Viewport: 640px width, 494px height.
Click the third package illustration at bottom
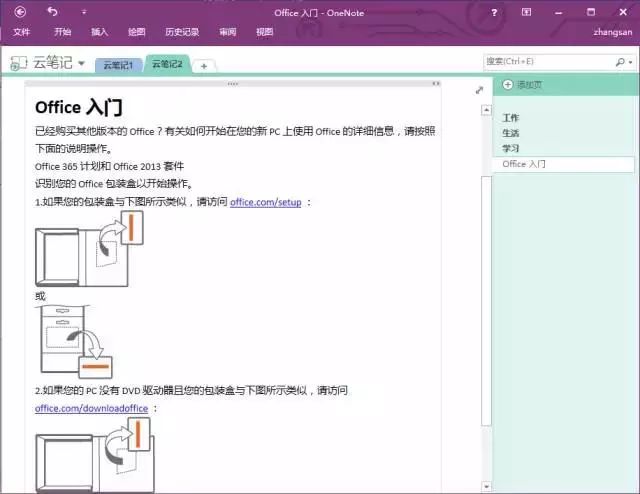(95, 455)
